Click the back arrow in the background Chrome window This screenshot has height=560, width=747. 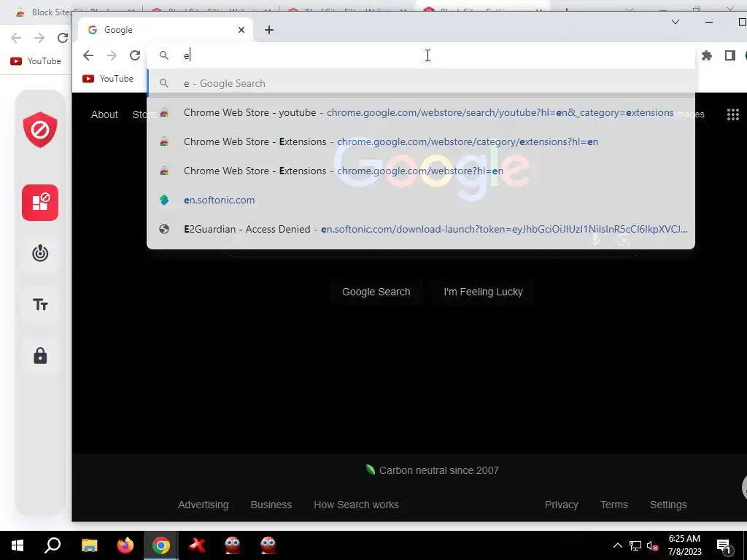[x=16, y=38]
